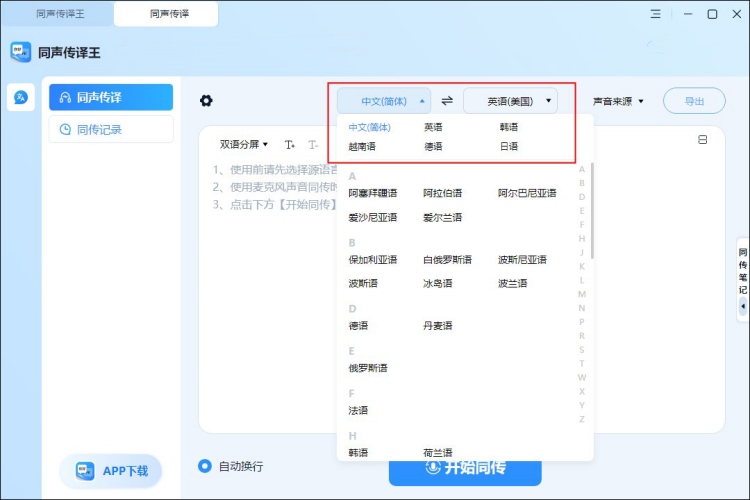Choose 白俄罗斯语 from language list
750x500 pixels.
pos(447,260)
